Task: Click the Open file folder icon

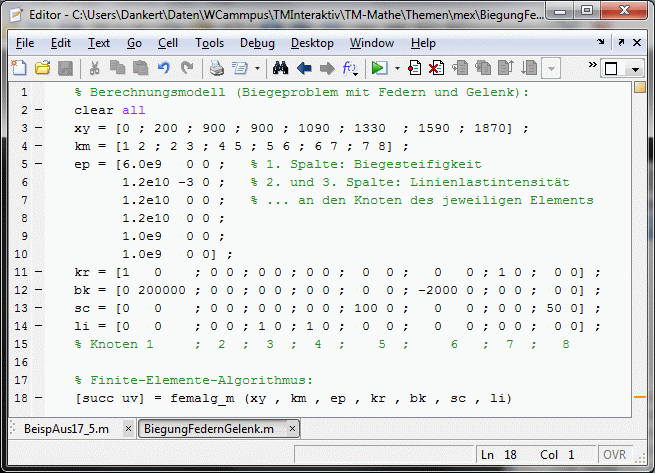Action: (x=42, y=68)
